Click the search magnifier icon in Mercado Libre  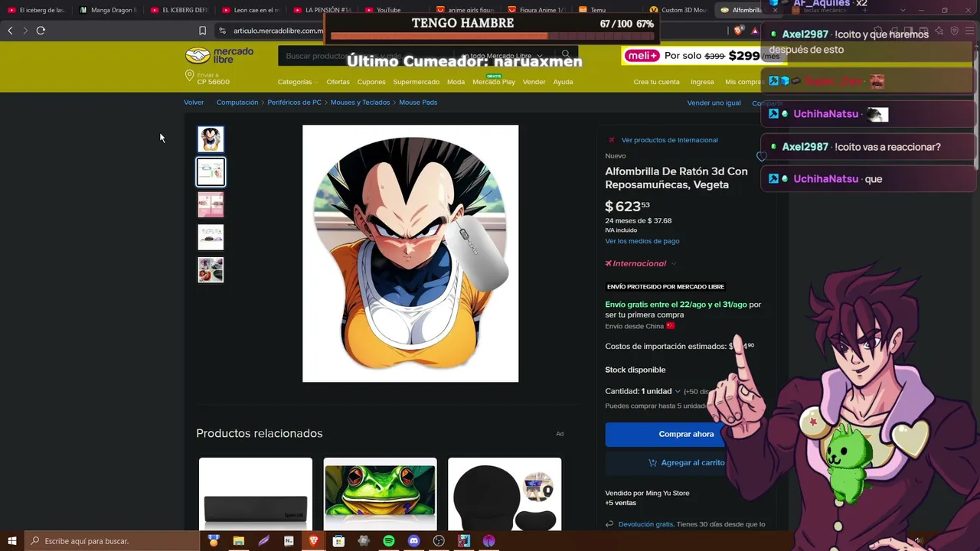tap(565, 54)
